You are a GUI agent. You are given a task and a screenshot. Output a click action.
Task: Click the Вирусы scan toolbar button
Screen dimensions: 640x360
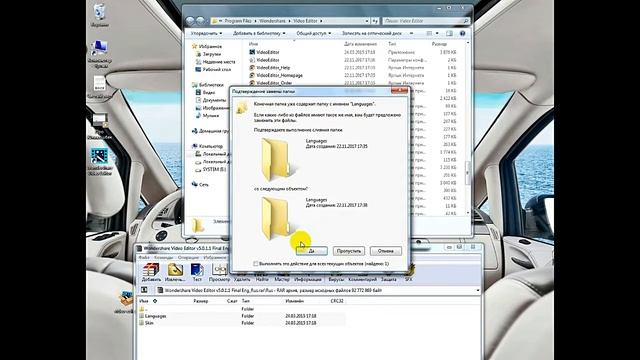pos(336,279)
